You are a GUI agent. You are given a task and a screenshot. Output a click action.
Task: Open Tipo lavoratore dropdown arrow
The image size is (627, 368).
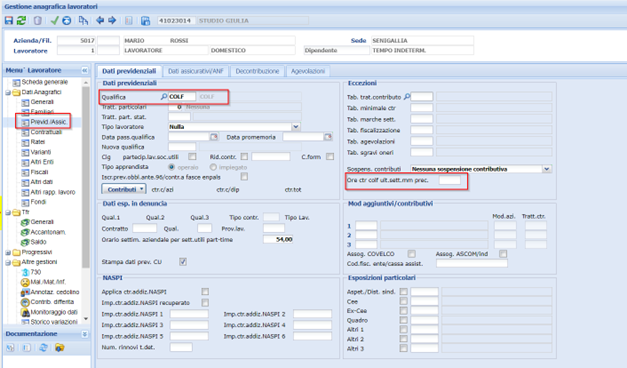coord(296,126)
